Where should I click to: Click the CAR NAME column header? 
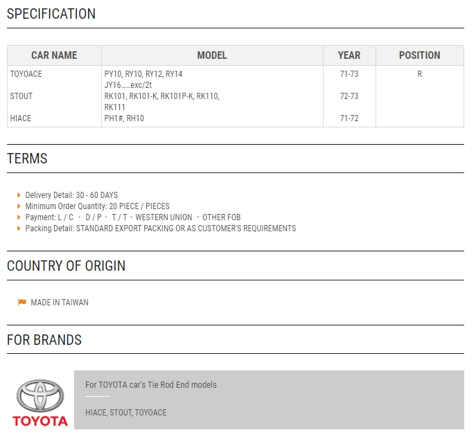pyautogui.click(x=54, y=55)
